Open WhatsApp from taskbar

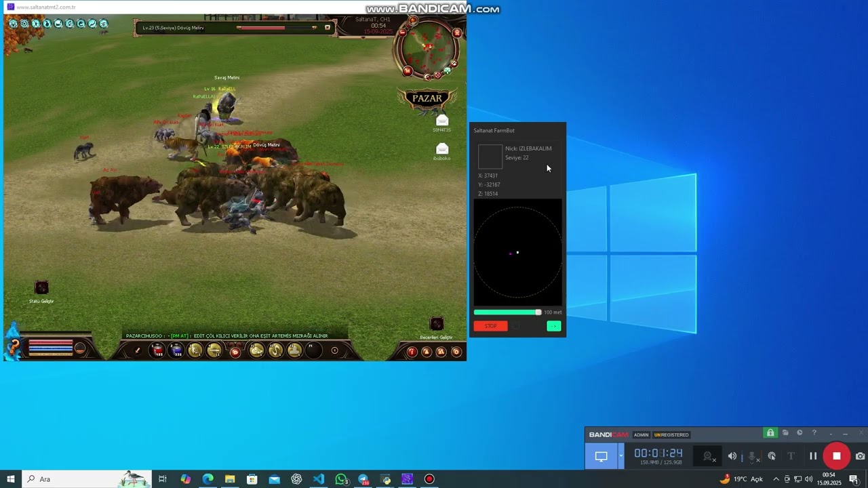(x=341, y=479)
